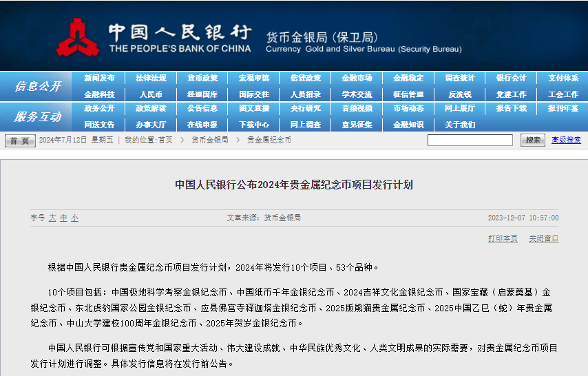Open the 高级搜索 advanced search link
This screenshot has height=376, width=588.
point(566,140)
